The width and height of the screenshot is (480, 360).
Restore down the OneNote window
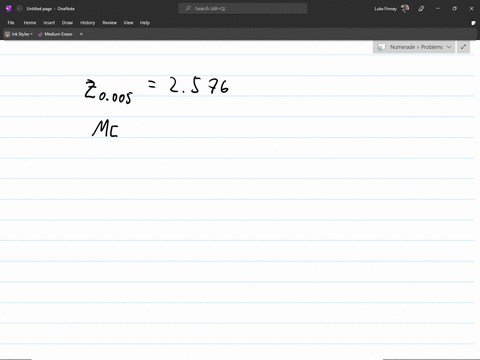[x=455, y=9]
